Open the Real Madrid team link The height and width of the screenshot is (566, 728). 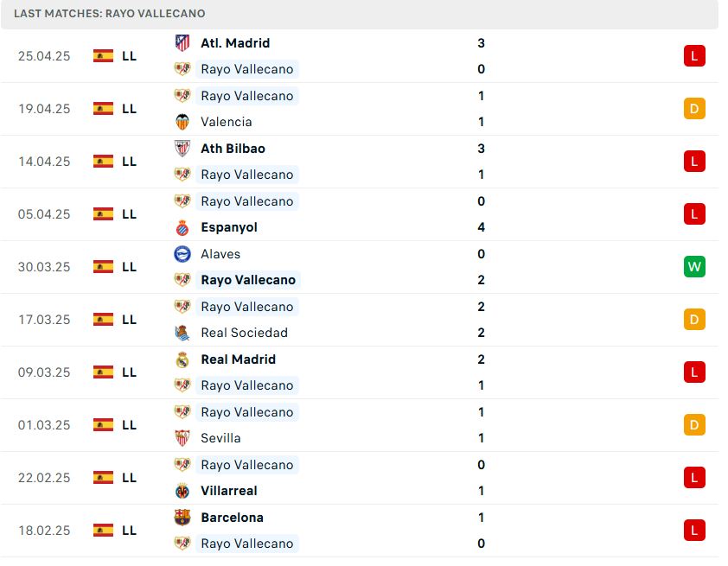[238, 359]
